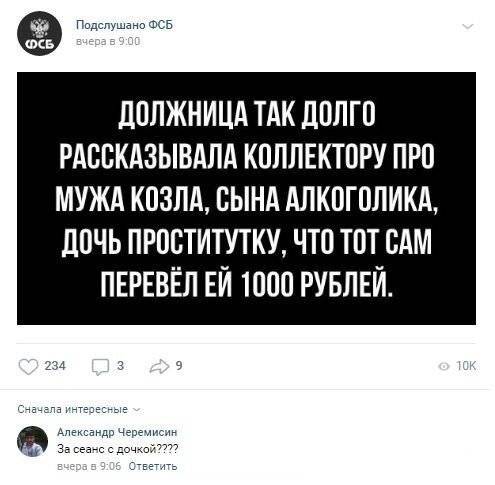
Task: Open Александр Черемисин's profile link
Action: coord(117,432)
